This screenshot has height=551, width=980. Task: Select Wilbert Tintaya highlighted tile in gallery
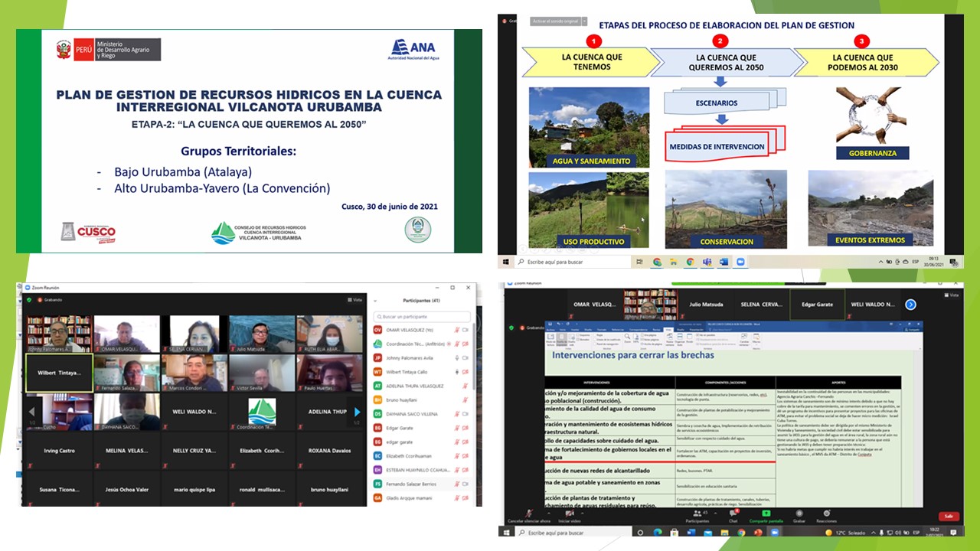coord(60,372)
